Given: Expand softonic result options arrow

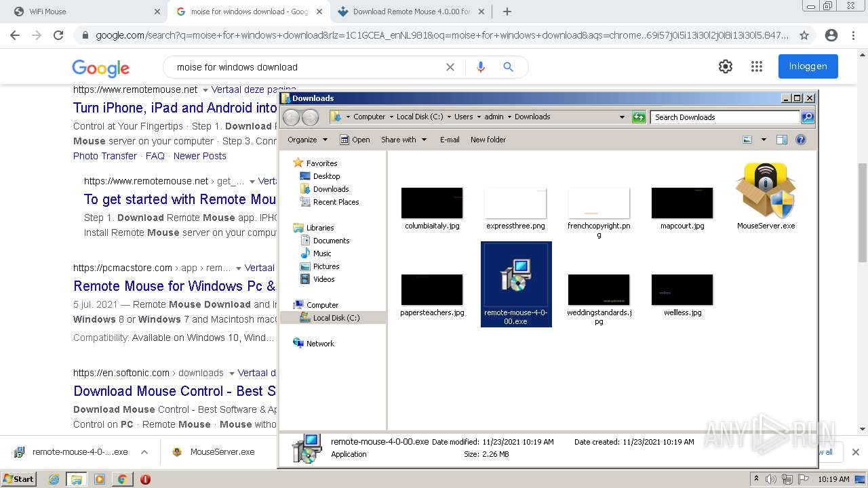Looking at the screenshot, I should click(232, 373).
